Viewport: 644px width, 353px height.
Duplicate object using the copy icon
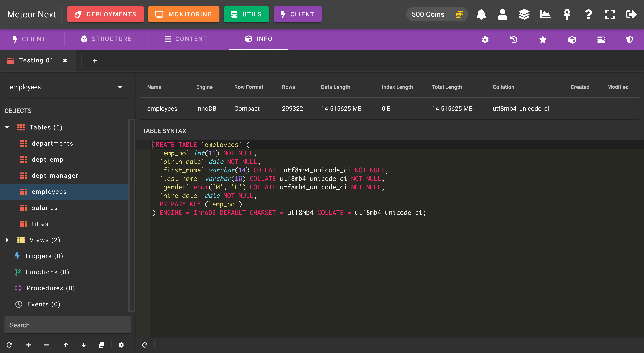pyautogui.click(x=102, y=345)
